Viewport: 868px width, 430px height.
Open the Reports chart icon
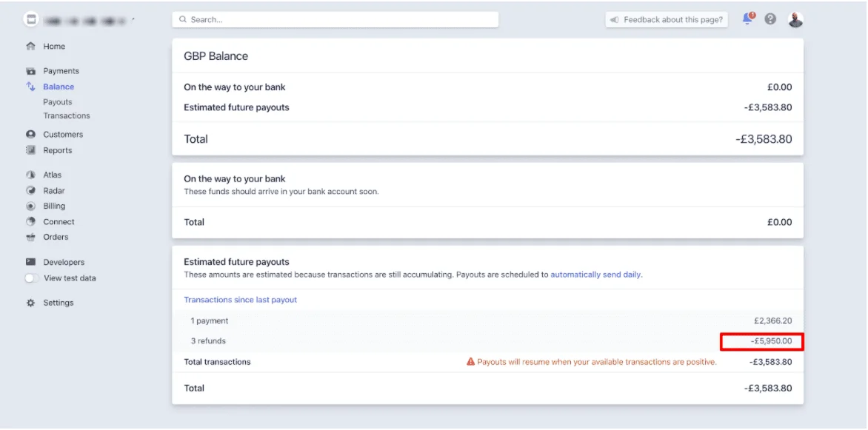click(x=31, y=150)
